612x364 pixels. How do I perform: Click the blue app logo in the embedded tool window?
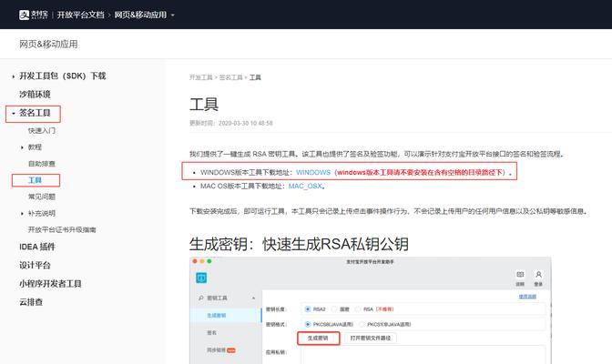[201, 278]
